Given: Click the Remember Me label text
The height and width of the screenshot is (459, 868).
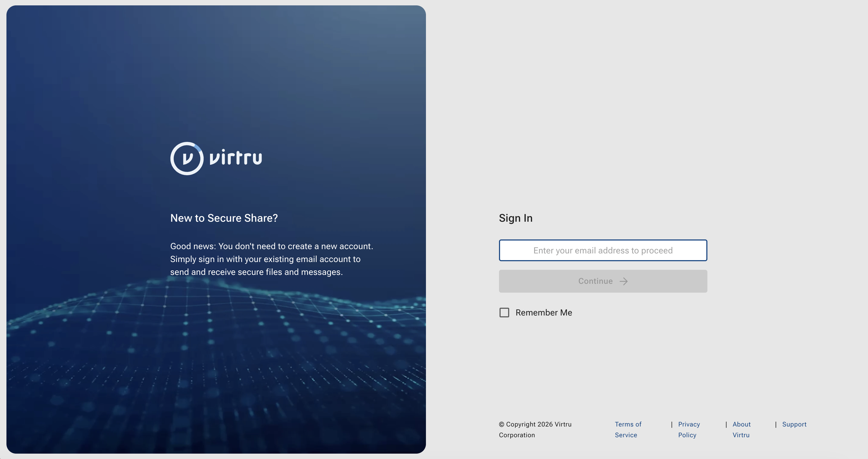Looking at the screenshot, I should [544, 313].
